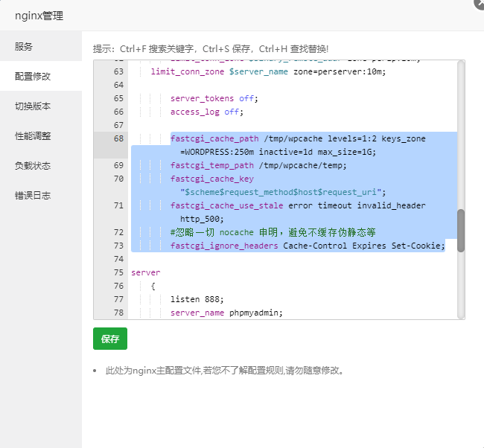Viewport: 484px width, 448px height.
Task: View the 负载状态 tab
Action: pos(34,166)
